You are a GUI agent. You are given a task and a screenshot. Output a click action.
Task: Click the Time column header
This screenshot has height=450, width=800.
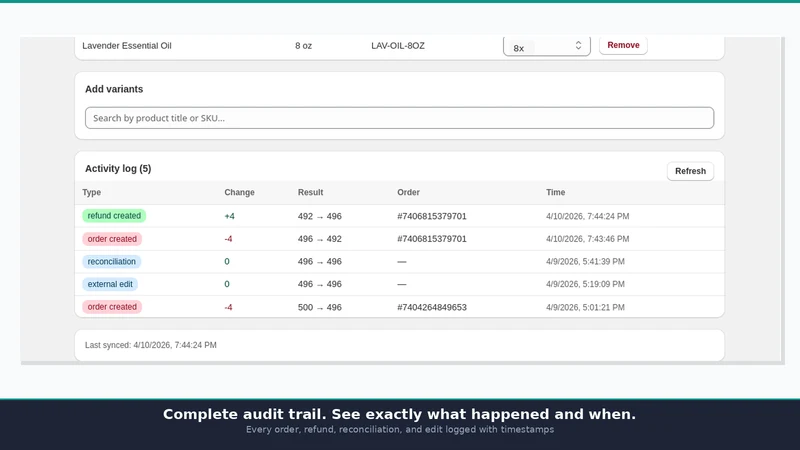coord(555,192)
